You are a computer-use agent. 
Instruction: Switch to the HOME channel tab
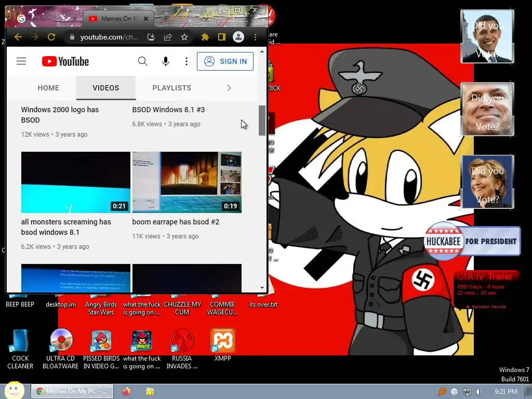48,88
